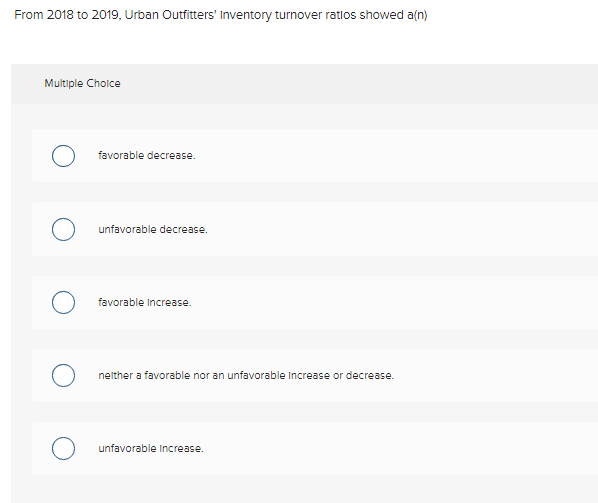Click the question text about Urban Outfitters' inventory turnover
598x503 pixels.
(x=221, y=15)
